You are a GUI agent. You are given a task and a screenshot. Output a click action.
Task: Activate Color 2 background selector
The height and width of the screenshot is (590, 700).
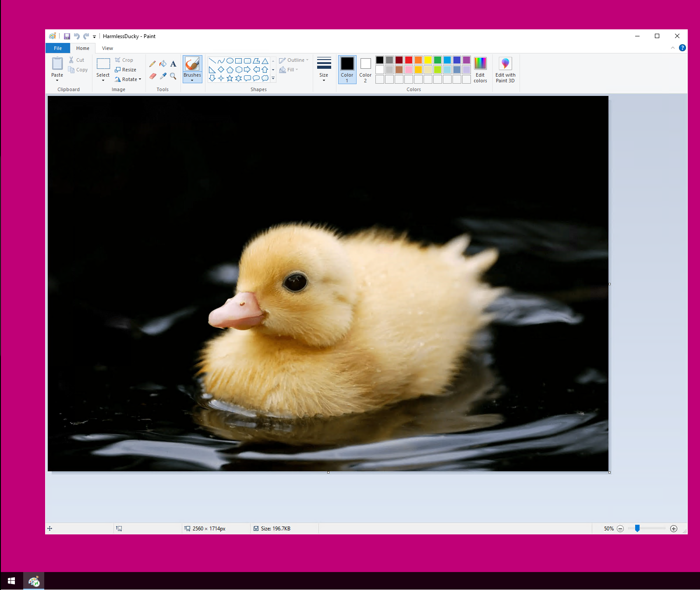click(x=366, y=70)
